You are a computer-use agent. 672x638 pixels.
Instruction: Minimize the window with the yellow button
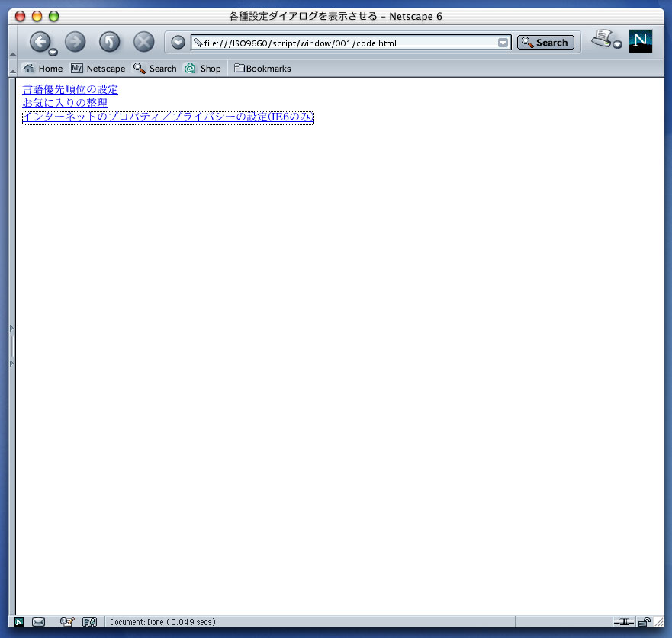tap(37, 16)
